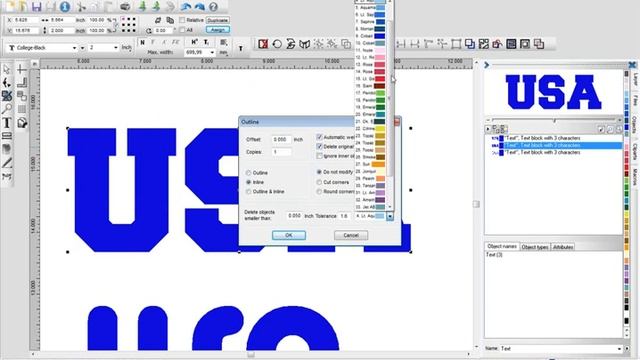Viewport: 640px width, 360px height.
Task: Uncheck the Automatic weld checkbox
Action: pos(320,137)
